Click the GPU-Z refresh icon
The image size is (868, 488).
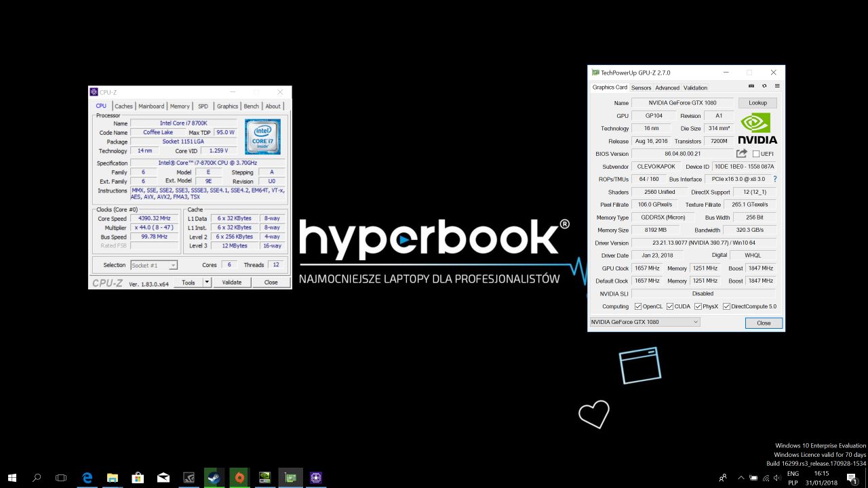(764, 86)
